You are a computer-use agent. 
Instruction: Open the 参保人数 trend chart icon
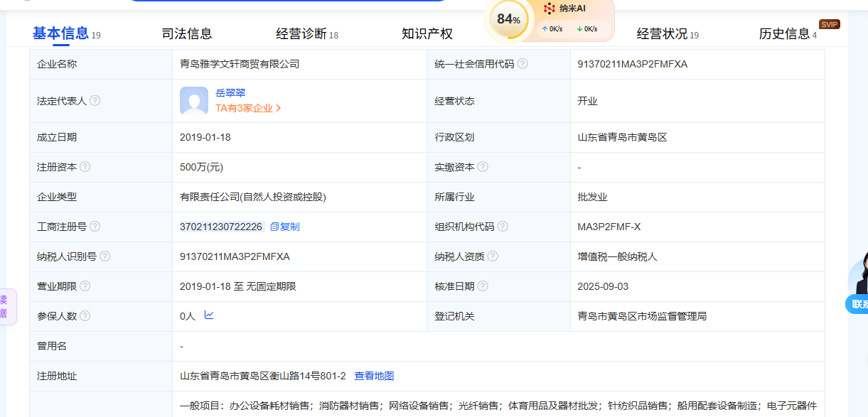(209, 315)
